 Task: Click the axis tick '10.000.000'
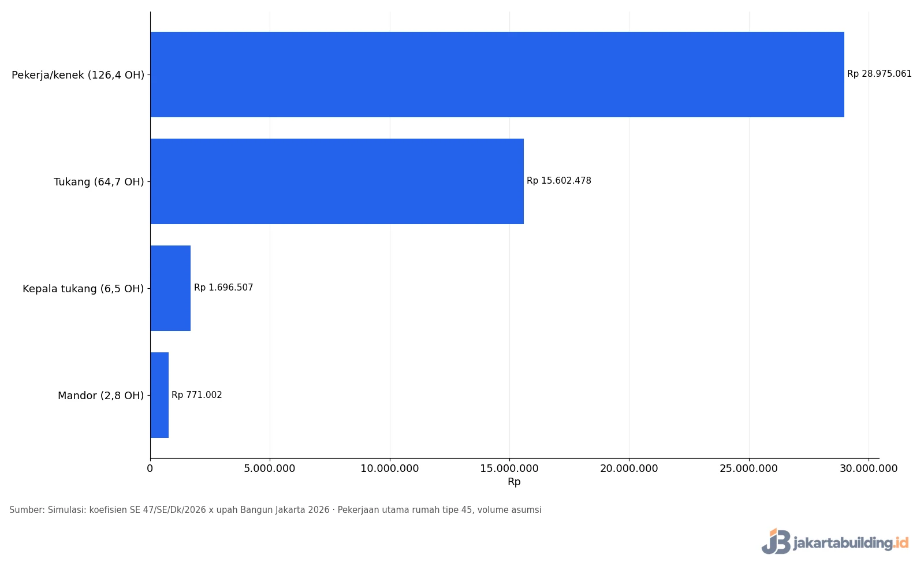(x=390, y=468)
